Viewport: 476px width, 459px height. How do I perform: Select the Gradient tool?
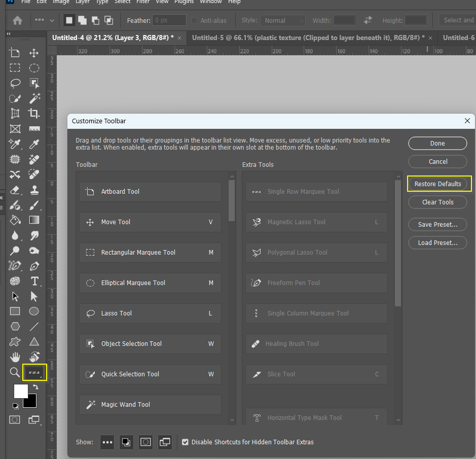click(34, 220)
